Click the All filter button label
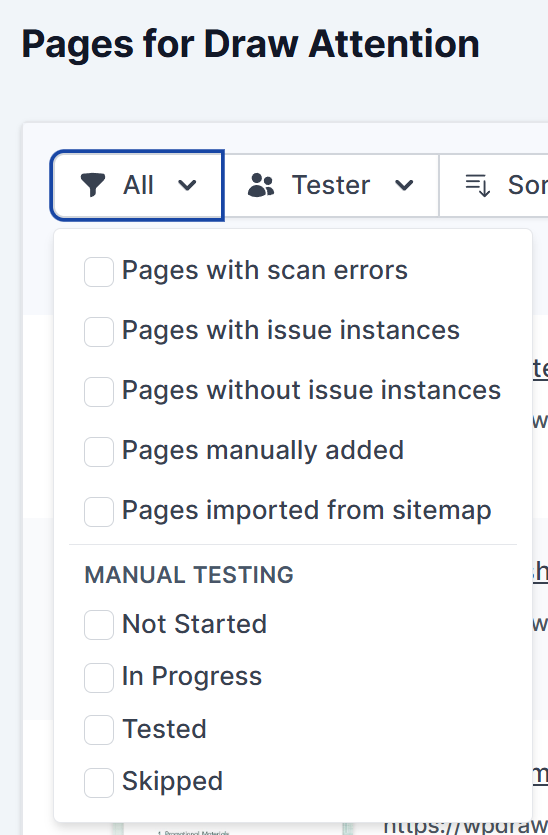The image size is (548, 835). pos(138,185)
